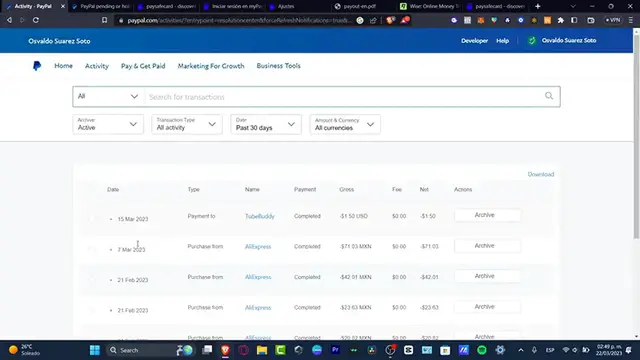The height and width of the screenshot is (360, 640).
Task: Go to the Home menu item
Action: coord(63,66)
